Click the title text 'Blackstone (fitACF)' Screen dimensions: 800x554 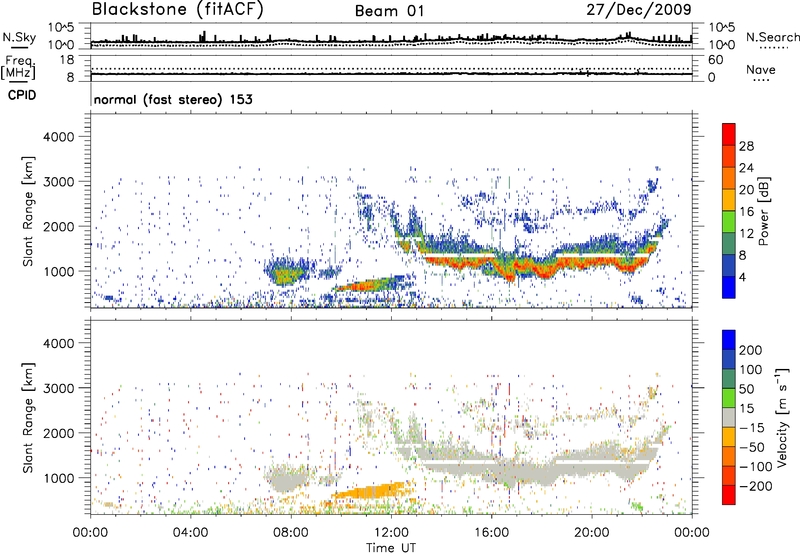coord(178,10)
